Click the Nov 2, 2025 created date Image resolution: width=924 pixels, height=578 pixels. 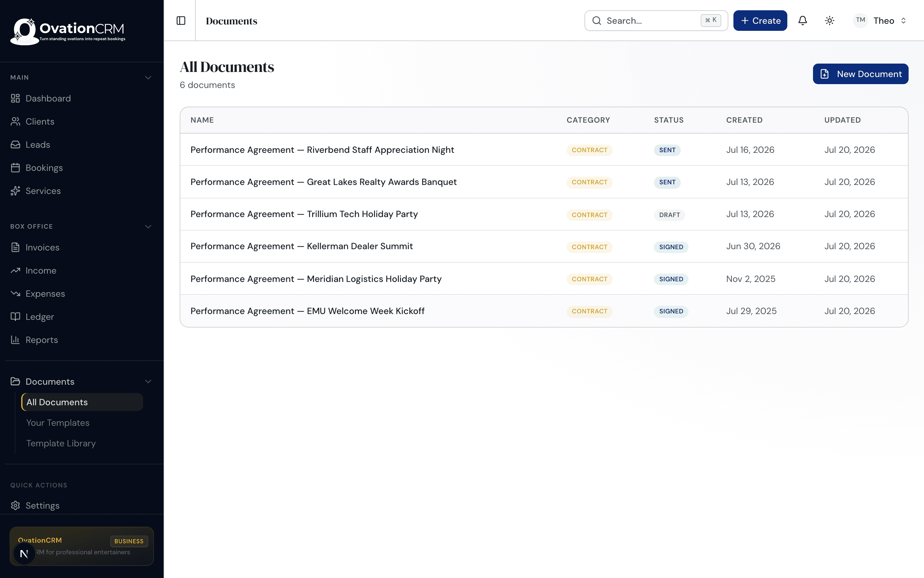[x=751, y=279]
